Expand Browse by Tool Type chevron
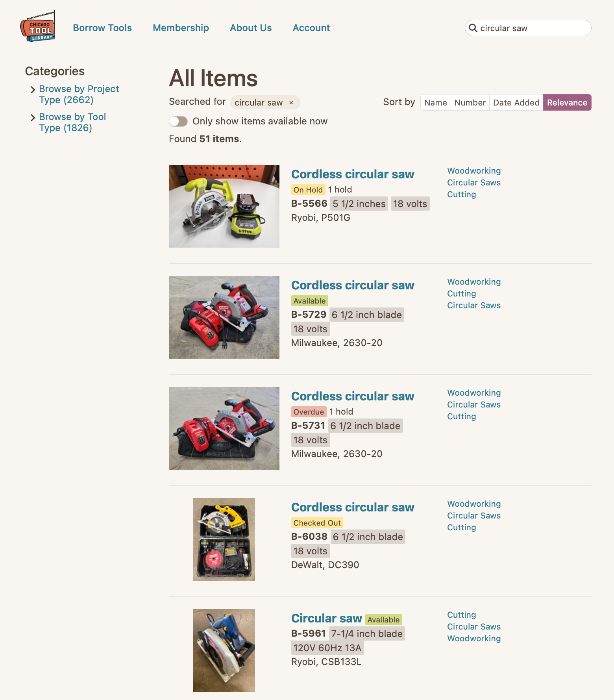 (33, 118)
